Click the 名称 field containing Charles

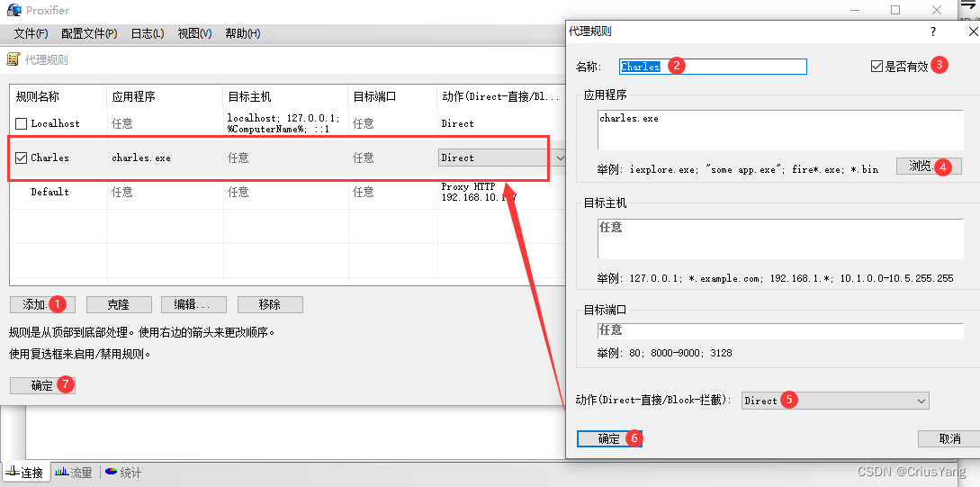pos(713,67)
